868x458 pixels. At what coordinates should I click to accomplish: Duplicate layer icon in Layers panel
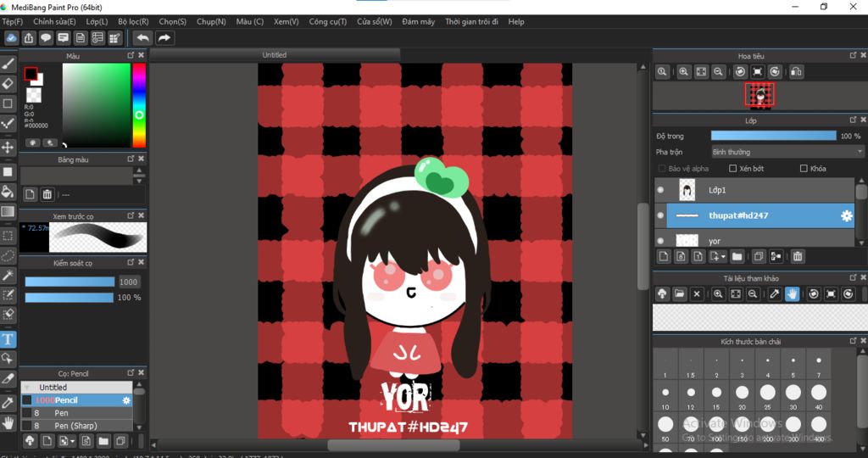click(x=759, y=256)
